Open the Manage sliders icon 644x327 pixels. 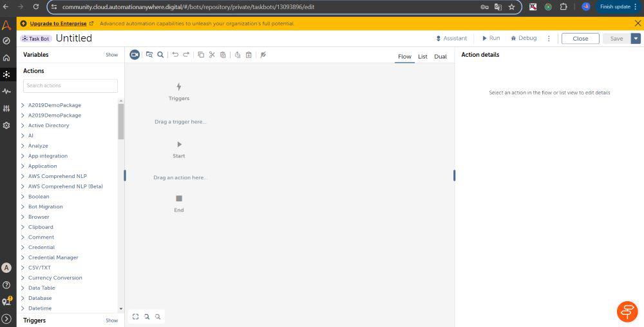coord(6,108)
